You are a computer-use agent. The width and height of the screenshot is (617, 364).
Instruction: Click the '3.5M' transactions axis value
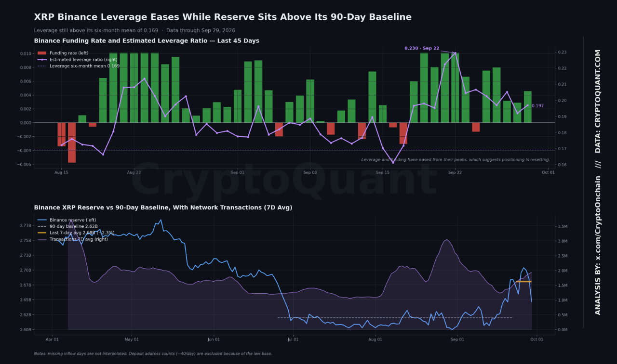coord(563,226)
